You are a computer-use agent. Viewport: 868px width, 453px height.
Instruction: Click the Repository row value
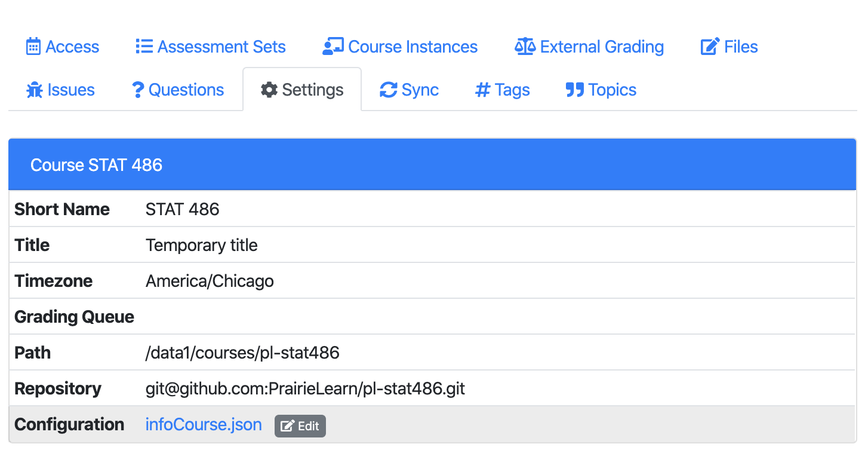(305, 388)
